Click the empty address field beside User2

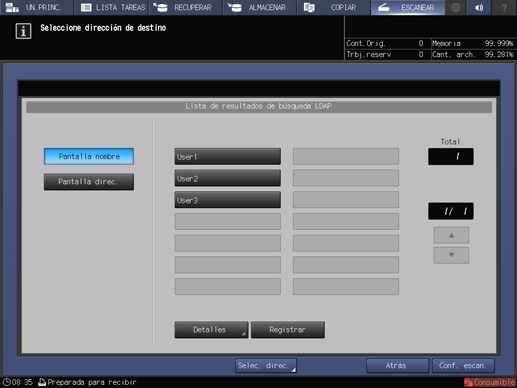pyautogui.click(x=346, y=178)
